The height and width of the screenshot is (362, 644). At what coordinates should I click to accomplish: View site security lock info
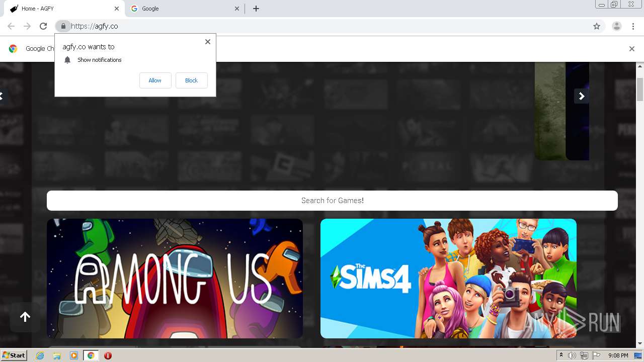coord(63,26)
